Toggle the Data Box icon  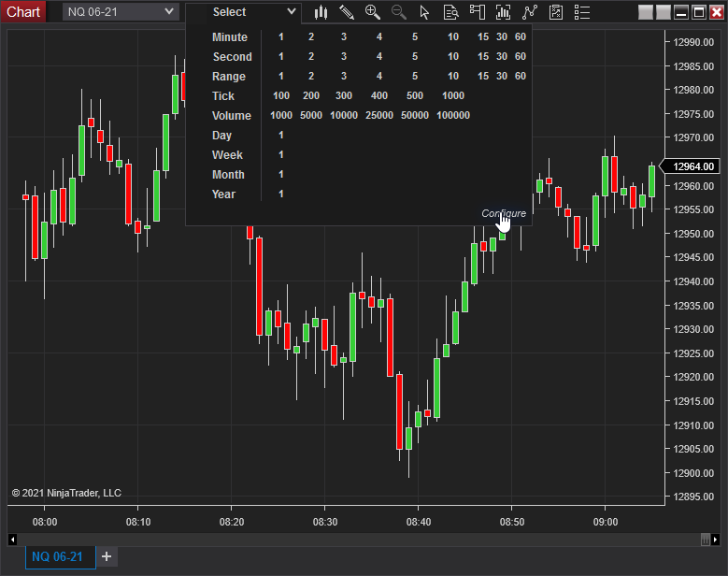pyautogui.click(x=450, y=12)
